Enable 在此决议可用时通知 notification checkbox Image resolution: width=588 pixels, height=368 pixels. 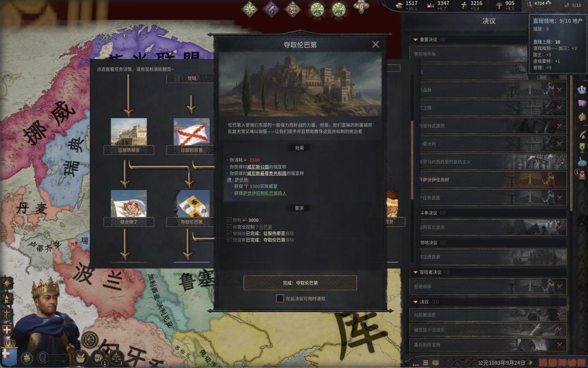tap(280, 298)
